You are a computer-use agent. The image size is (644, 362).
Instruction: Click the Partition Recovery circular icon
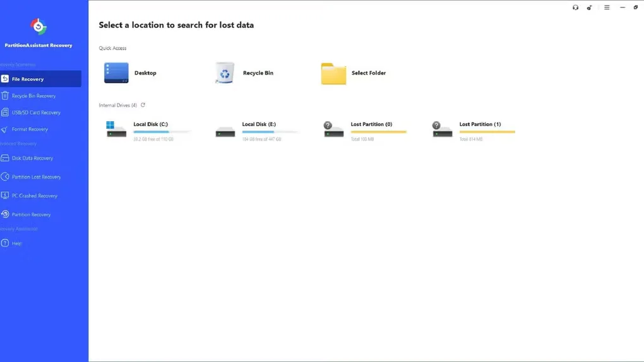coord(5,214)
